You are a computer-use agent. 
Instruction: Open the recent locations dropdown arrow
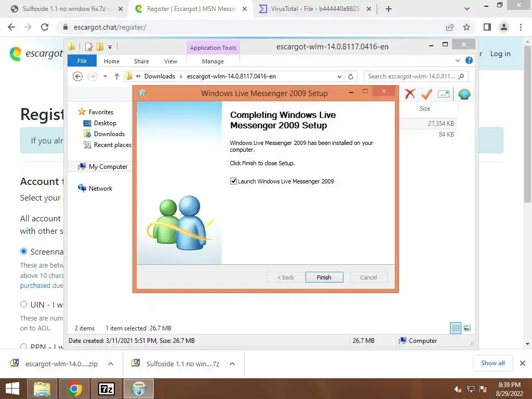105,76
